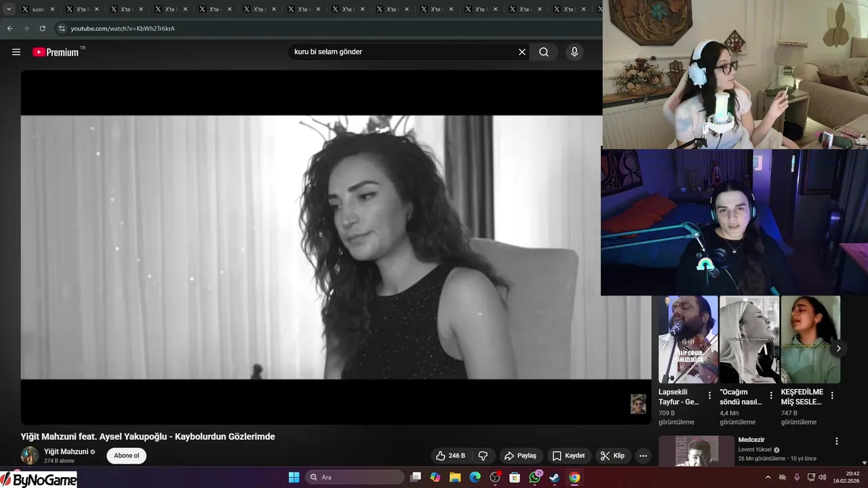Show hidden system tray icons chevron
Screen dimensions: 868x488
pos(768,477)
